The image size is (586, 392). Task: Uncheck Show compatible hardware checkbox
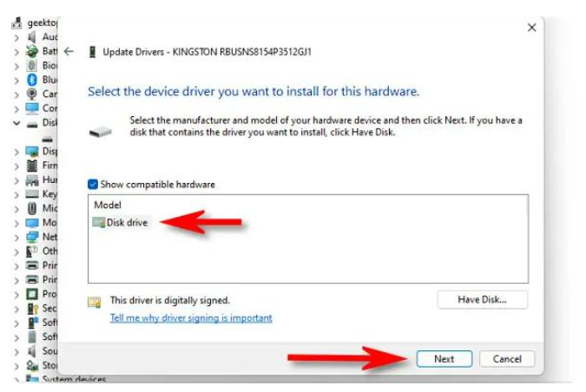(x=93, y=184)
